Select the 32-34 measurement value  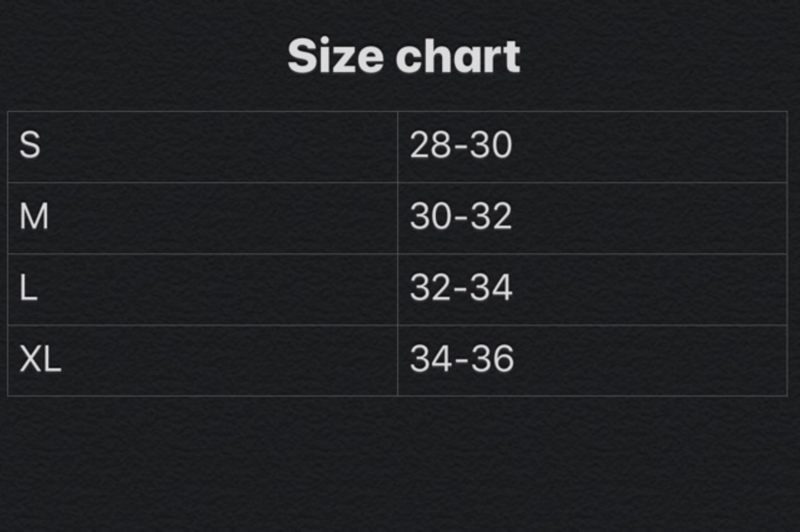coord(461,287)
